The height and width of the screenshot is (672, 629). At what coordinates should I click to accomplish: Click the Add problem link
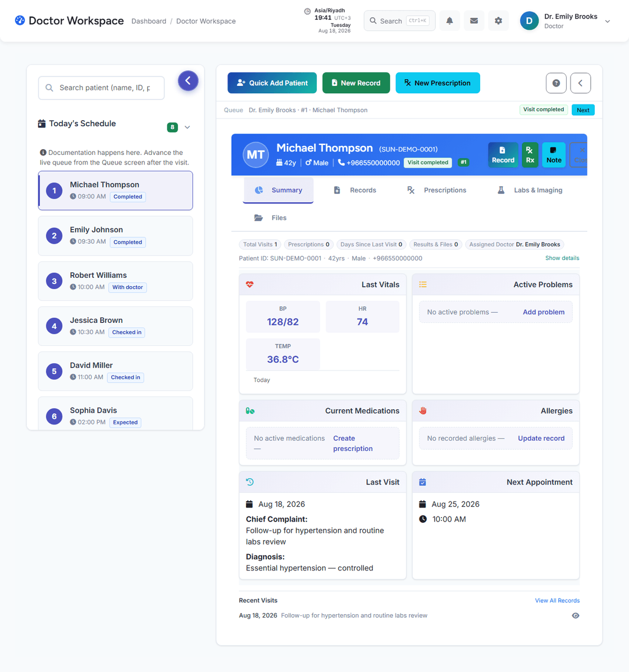[544, 312]
